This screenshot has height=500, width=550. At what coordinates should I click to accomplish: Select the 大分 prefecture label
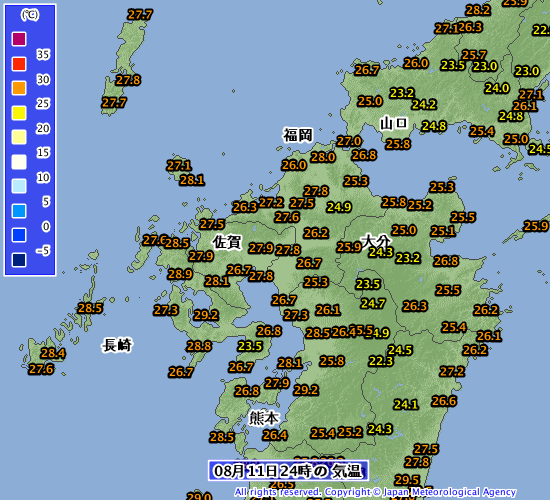point(376,241)
